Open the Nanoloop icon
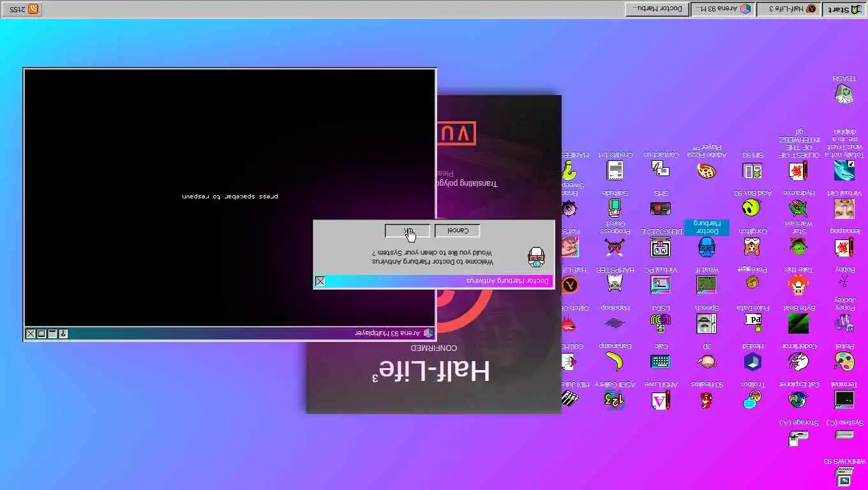 (615, 323)
